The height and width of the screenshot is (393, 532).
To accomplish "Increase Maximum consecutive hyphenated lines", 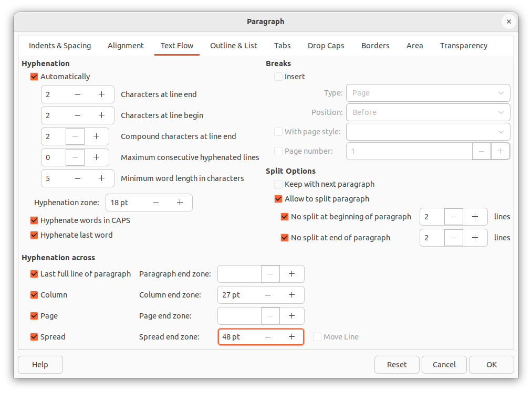I will [97, 157].
